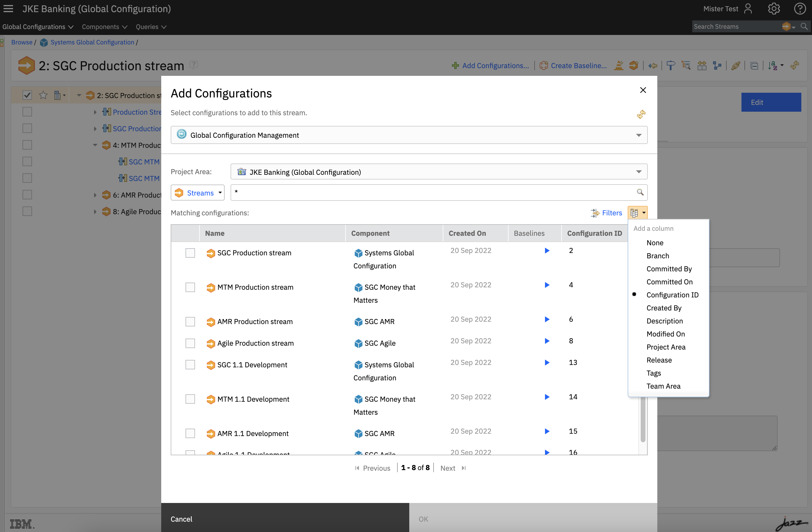Click the search magnifier in the filter field
Screen dimensions: 812x532
[640, 192]
